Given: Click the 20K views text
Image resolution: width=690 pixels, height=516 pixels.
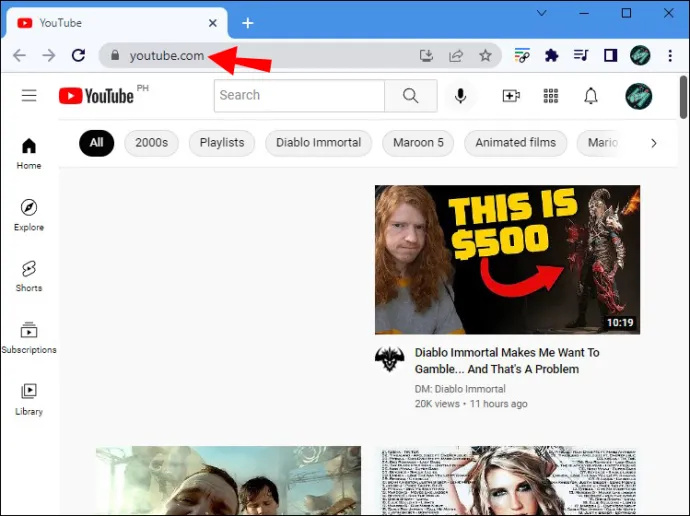Looking at the screenshot, I should [x=437, y=404].
